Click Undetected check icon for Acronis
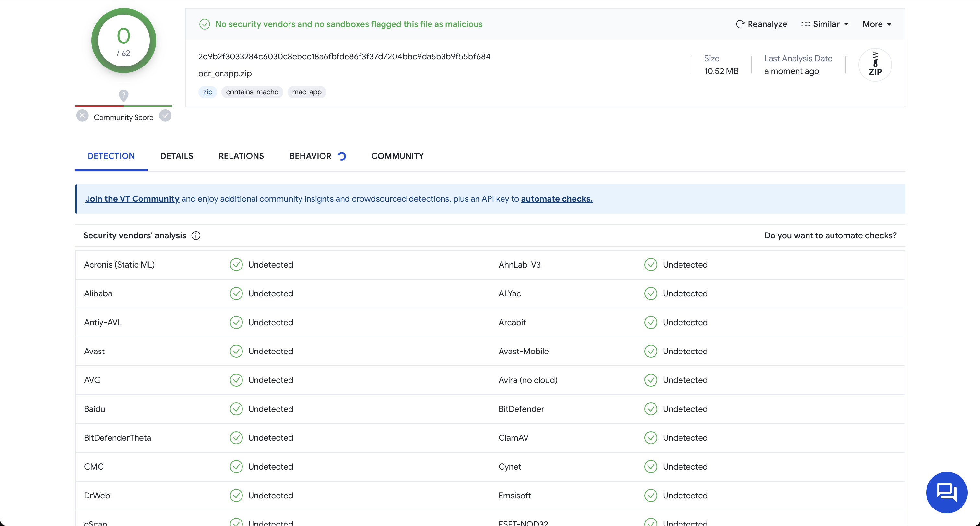Viewport: 980px width, 526px height. click(236, 265)
